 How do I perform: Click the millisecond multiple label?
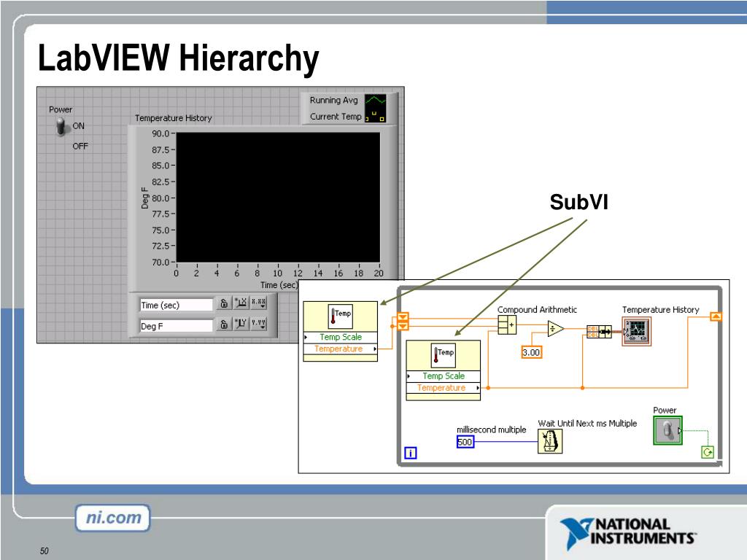492,429
